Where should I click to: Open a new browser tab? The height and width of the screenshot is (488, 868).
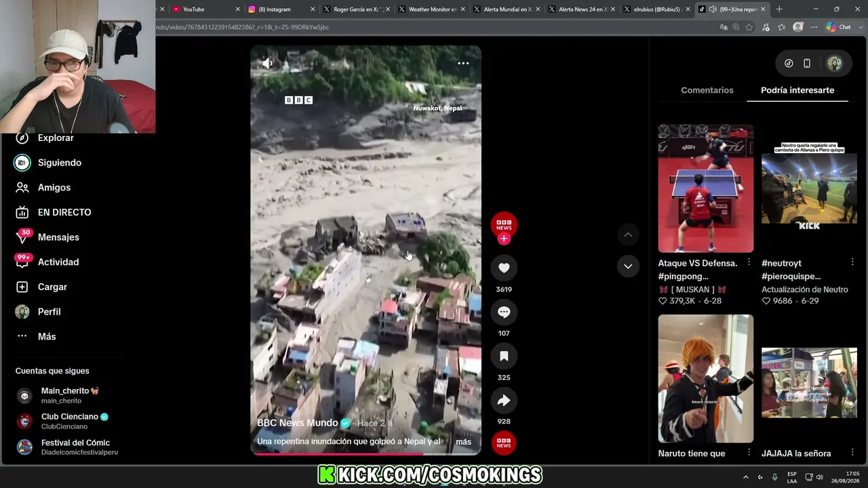click(779, 9)
